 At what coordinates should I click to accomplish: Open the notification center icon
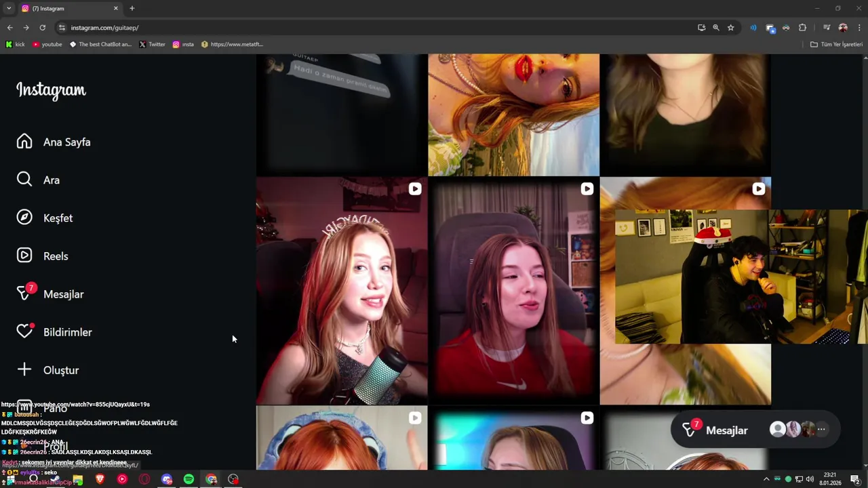[x=855, y=479]
